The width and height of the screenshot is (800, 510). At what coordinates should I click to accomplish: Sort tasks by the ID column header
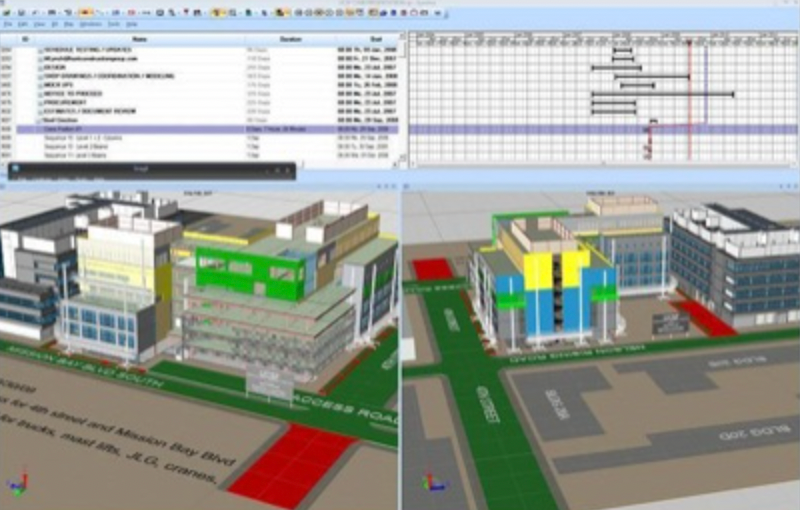click(26, 39)
